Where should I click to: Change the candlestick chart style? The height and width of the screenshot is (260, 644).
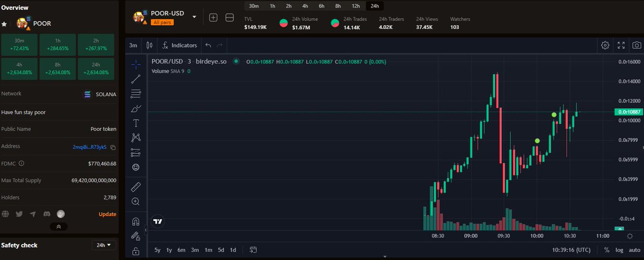click(149, 46)
